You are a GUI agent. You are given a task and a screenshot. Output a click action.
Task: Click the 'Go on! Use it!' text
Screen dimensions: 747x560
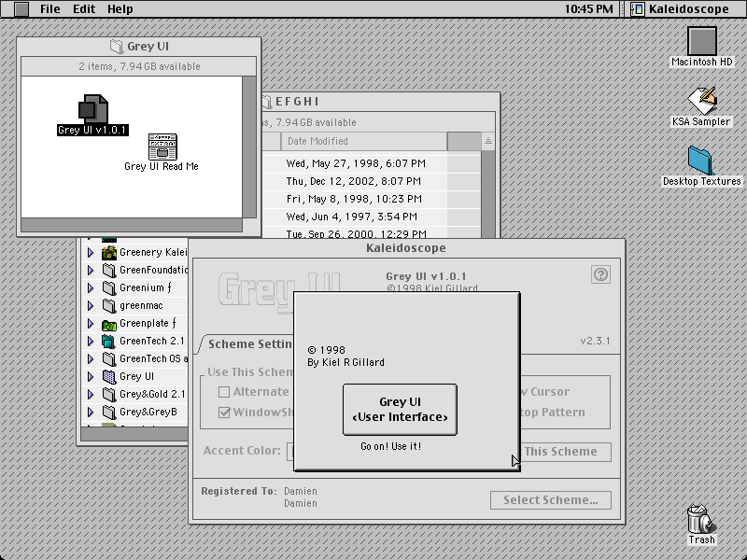(390, 446)
